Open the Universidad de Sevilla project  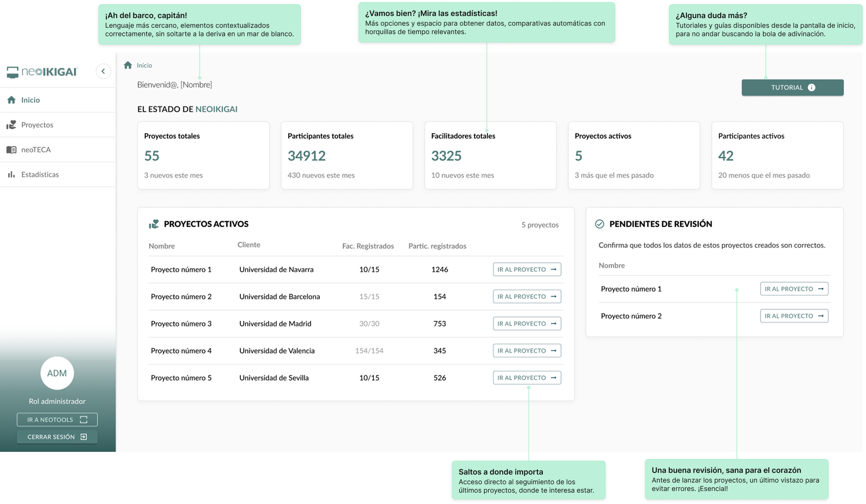click(526, 377)
